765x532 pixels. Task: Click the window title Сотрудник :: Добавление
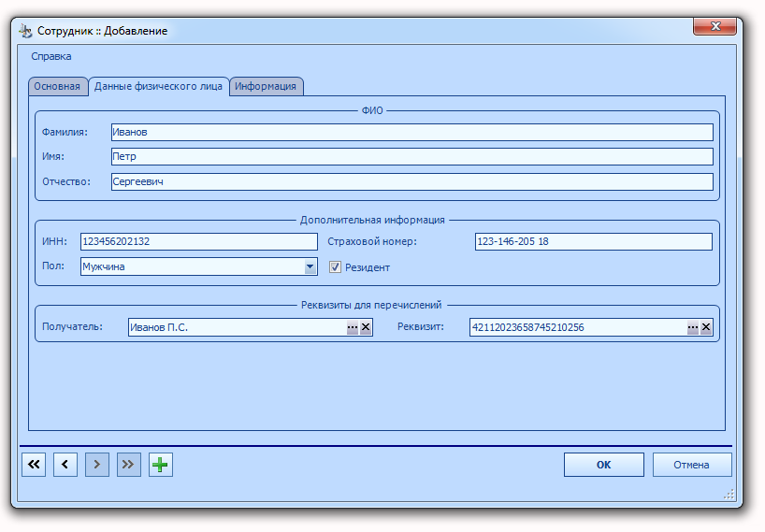[x=103, y=31]
